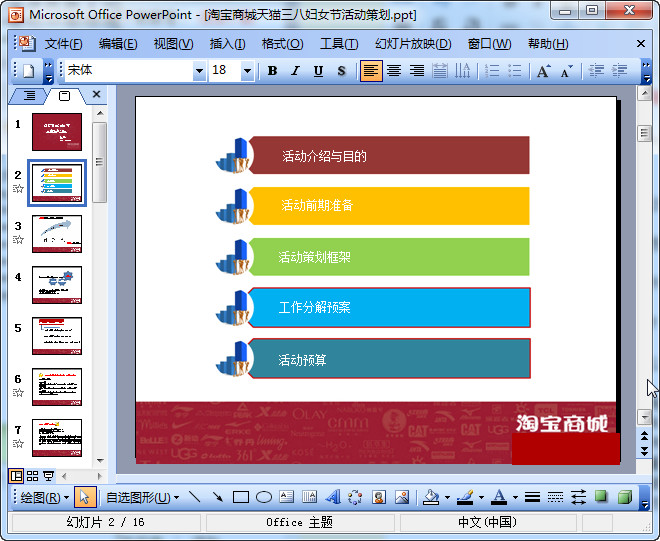
Task: Select the Rectangle tool
Action: pyautogui.click(x=241, y=497)
